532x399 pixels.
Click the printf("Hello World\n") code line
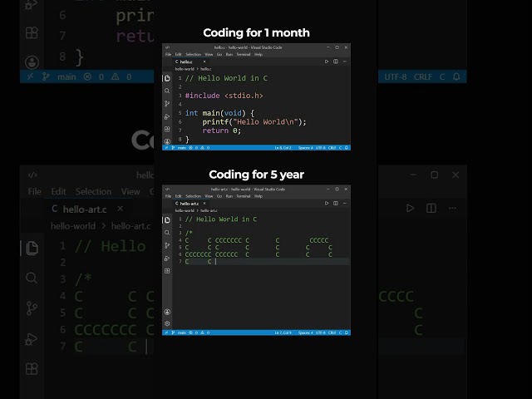point(254,122)
